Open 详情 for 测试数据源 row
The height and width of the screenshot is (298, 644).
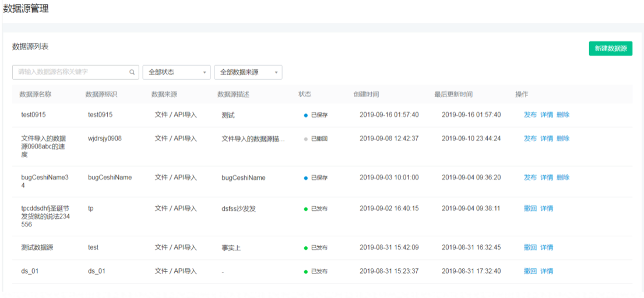coord(546,247)
